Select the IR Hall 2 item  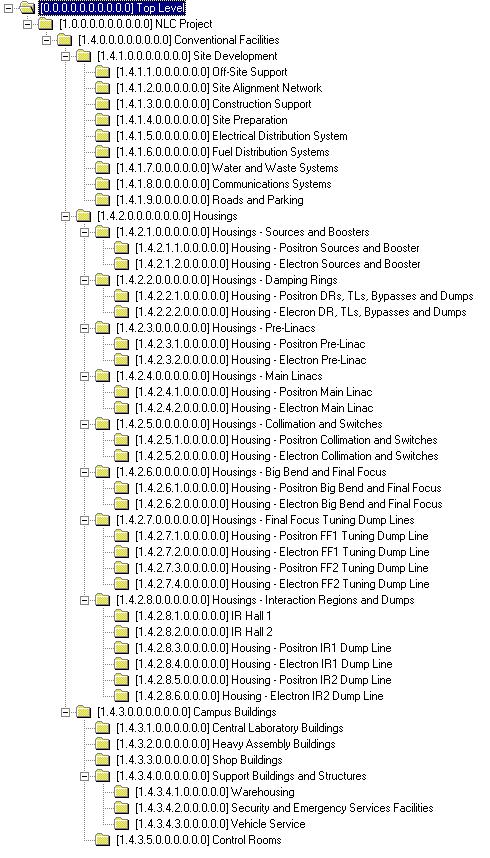tap(204, 631)
